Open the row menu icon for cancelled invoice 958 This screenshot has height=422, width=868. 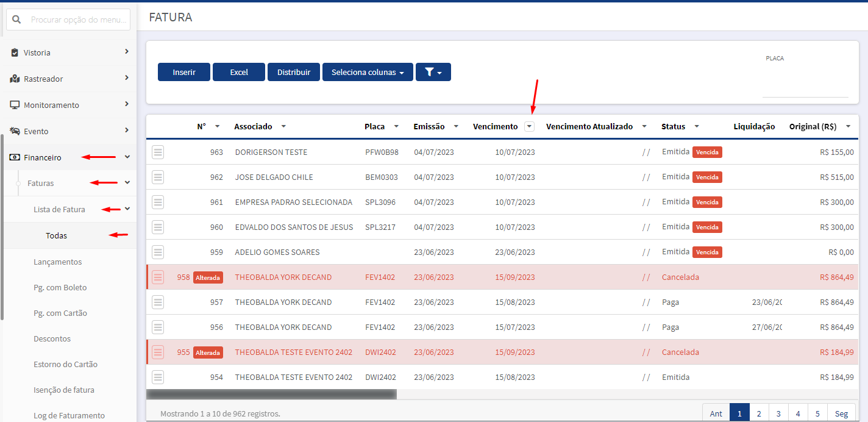[158, 277]
